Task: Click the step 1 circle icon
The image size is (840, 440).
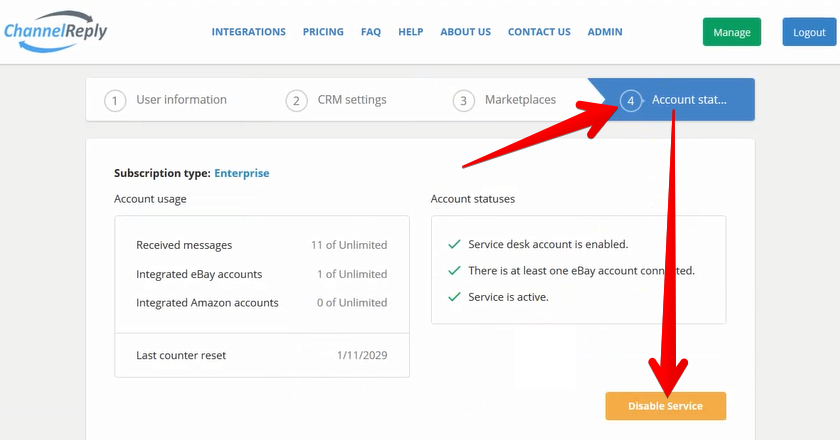Action: click(x=115, y=101)
